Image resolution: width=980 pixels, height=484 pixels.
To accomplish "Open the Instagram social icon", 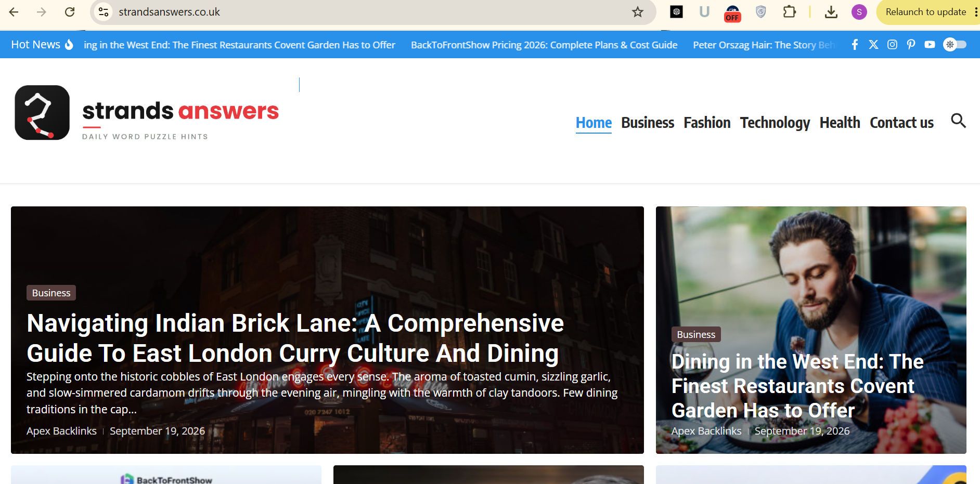I will [892, 45].
